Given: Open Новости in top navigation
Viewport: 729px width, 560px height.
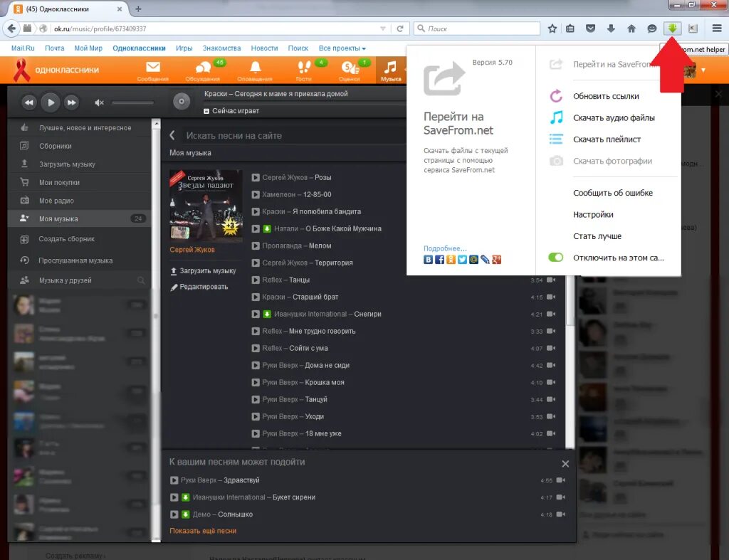Looking at the screenshot, I should coord(264,48).
